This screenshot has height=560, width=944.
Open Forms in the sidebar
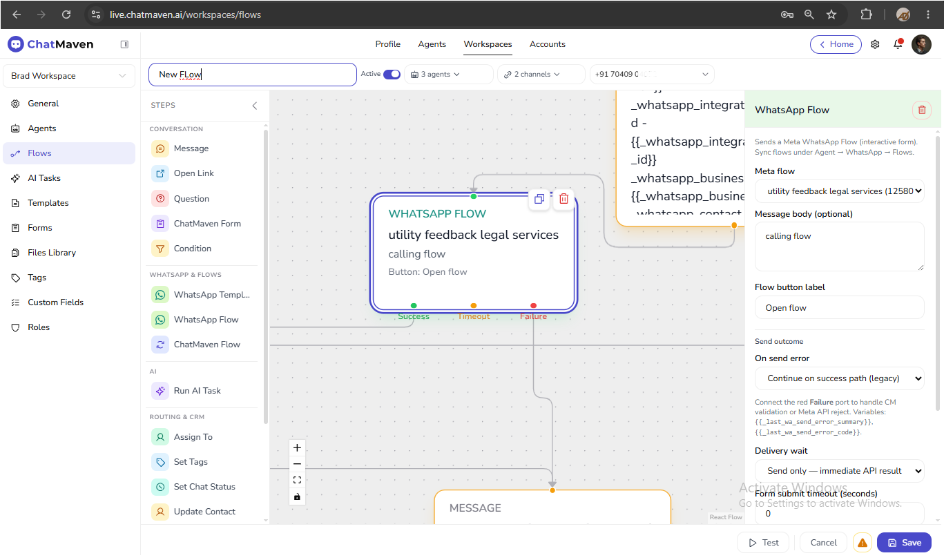pyautogui.click(x=69, y=228)
